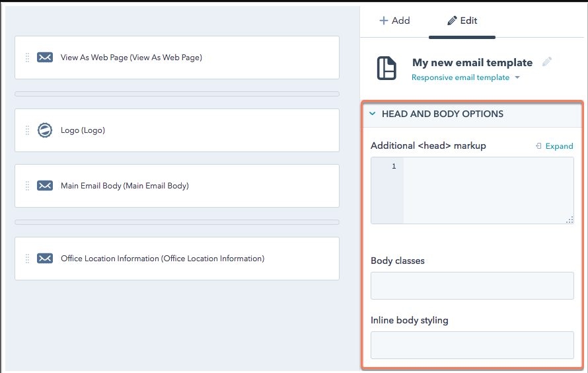Image resolution: width=588 pixels, height=373 pixels.
Task: Click the Body classes label
Action: pyautogui.click(x=398, y=261)
